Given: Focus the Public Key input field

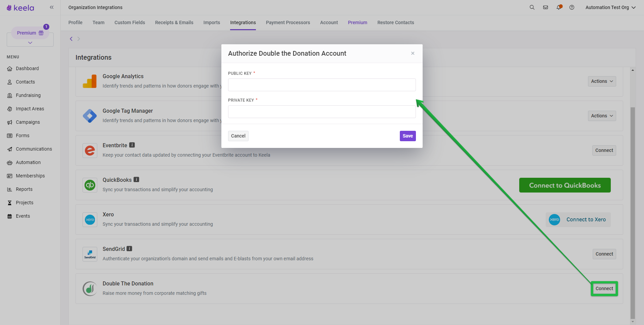Looking at the screenshot, I should [322, 85].
